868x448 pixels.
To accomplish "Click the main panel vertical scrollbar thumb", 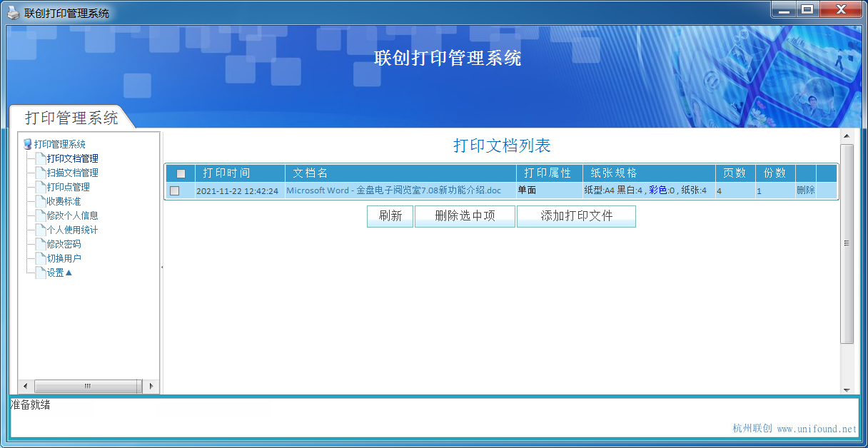I will (x=847, y=244).
